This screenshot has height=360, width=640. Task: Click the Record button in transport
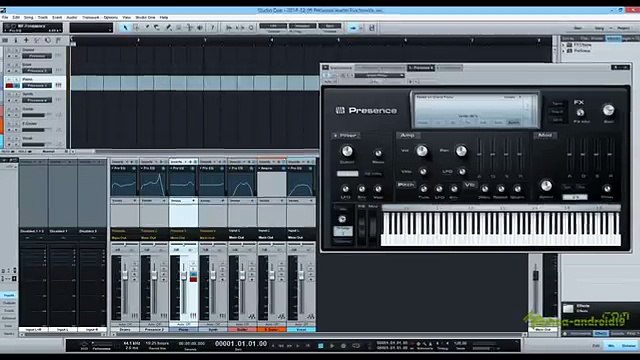[x=343, y=346]
